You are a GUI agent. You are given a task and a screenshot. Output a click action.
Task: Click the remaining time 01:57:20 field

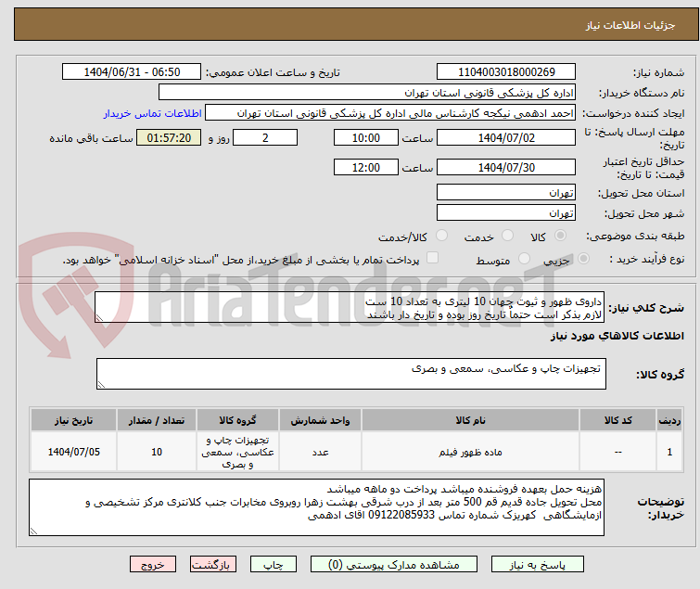pos(169,137)
